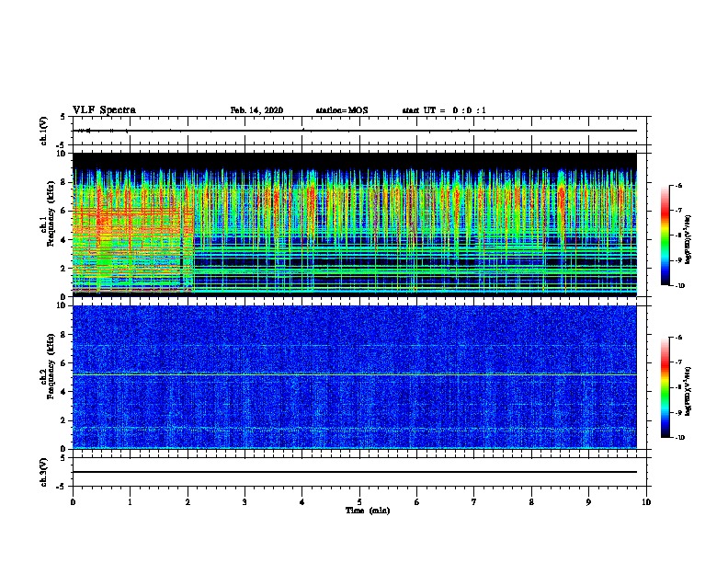Click the ch.2 frequency tick label "4"

(64, 392)
